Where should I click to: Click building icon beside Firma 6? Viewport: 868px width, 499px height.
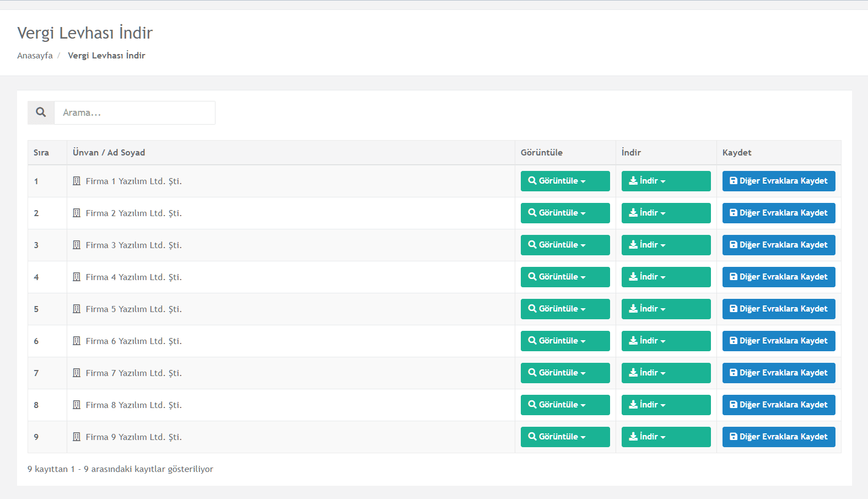(77, 341)
